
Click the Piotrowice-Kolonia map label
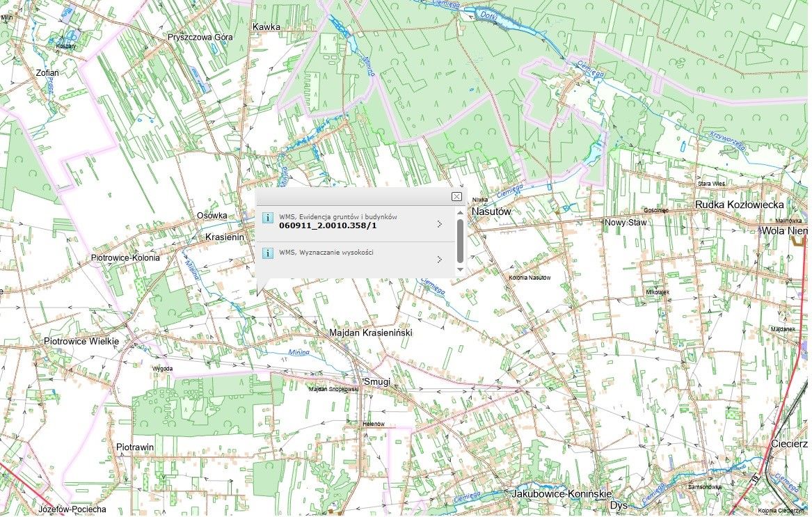(125, 258)
